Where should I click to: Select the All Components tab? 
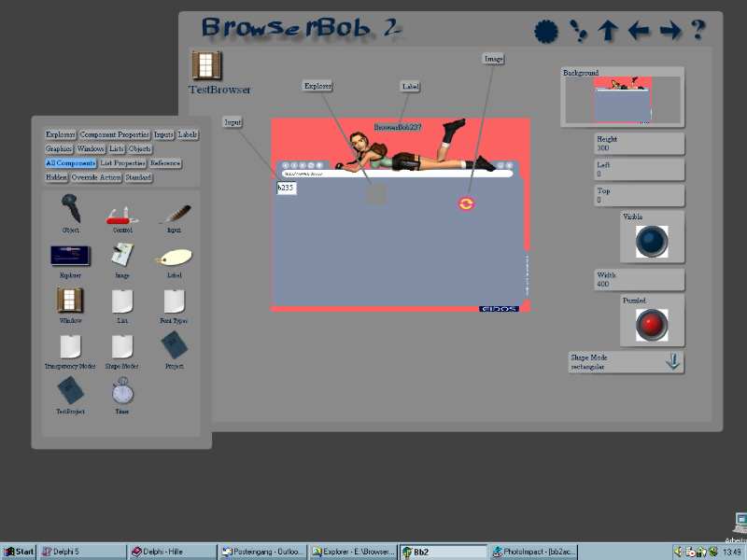pos(71,163)
